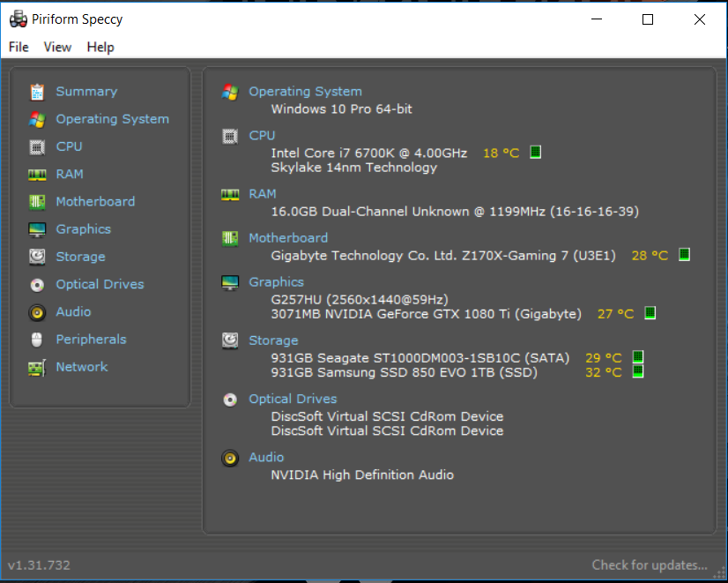
Task: Click the Network card icon in sidebar
Action: point(37,368)
